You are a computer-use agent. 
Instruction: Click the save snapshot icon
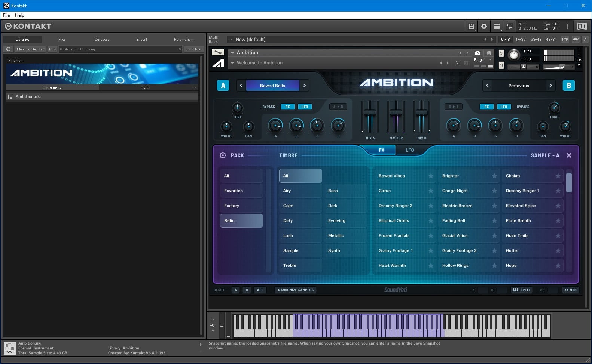(457, 63)
